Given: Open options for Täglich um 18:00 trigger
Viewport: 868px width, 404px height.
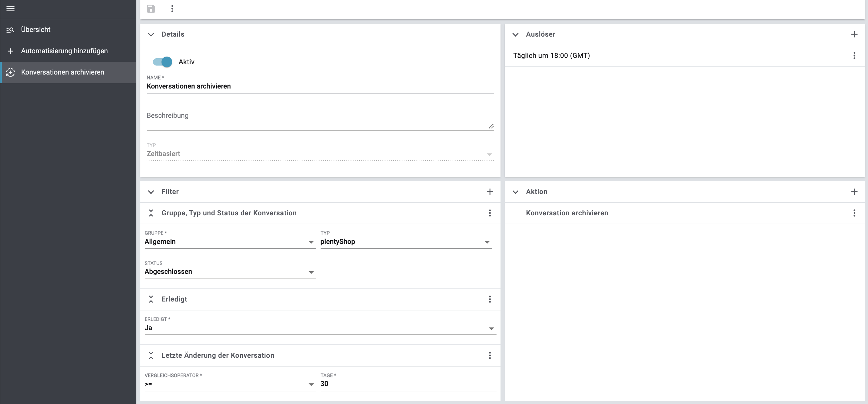Looking at the screenshot, I should click(854, 56).
